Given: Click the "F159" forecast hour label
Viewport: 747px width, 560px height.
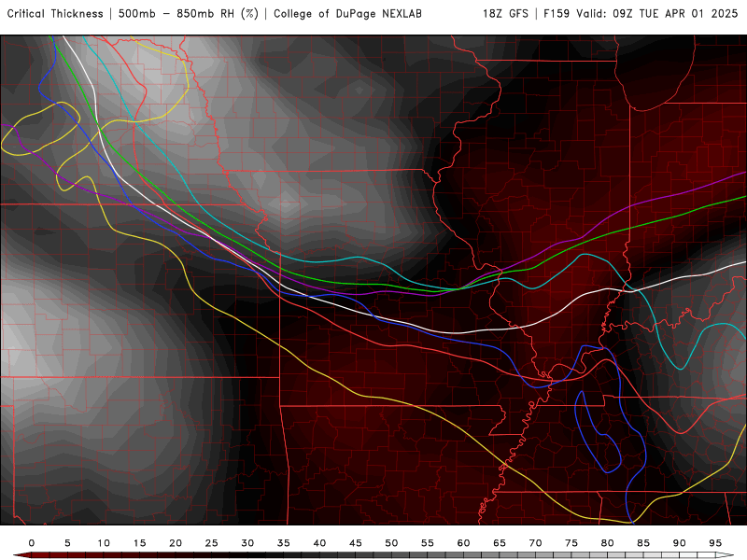Looking at the screenshot, I should coord(557,14).
